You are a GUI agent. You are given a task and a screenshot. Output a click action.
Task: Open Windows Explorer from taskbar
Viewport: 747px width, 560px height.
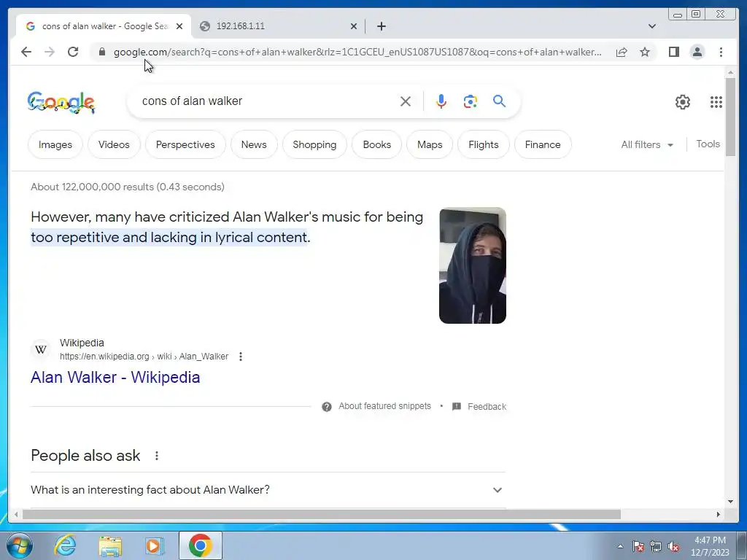pyautogui.click(x=110, y=546)
